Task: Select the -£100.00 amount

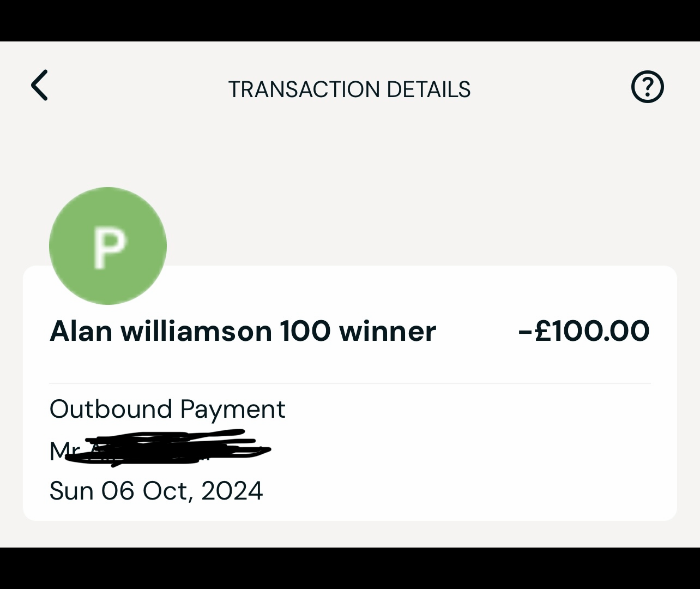Action: tap(584, 330)
